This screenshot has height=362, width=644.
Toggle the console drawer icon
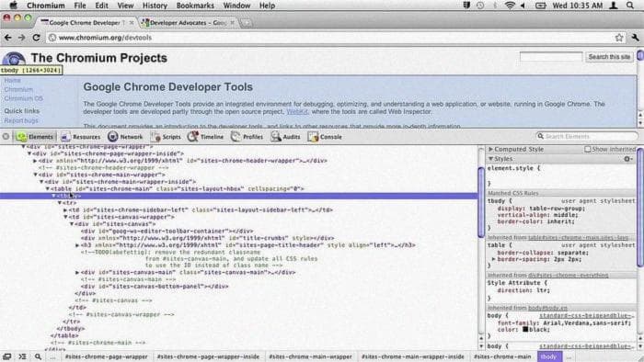pyautogui.click(x=22, y=356)
